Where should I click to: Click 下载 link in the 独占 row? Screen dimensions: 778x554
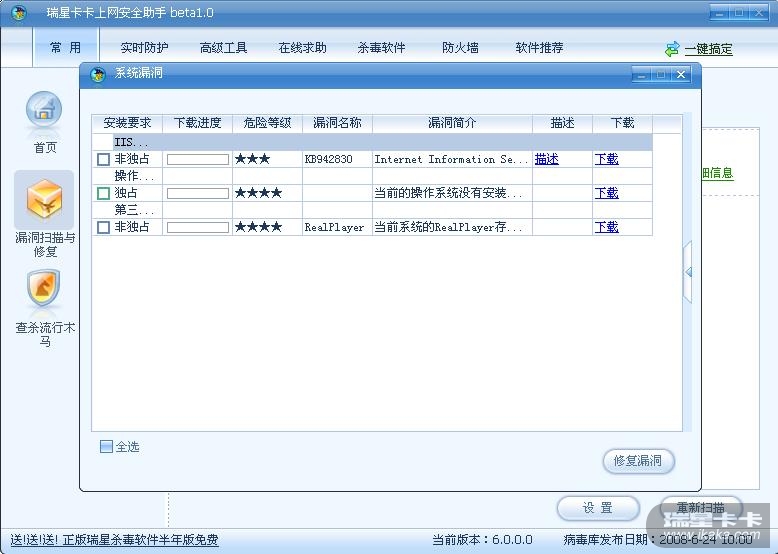coord(606,193)
